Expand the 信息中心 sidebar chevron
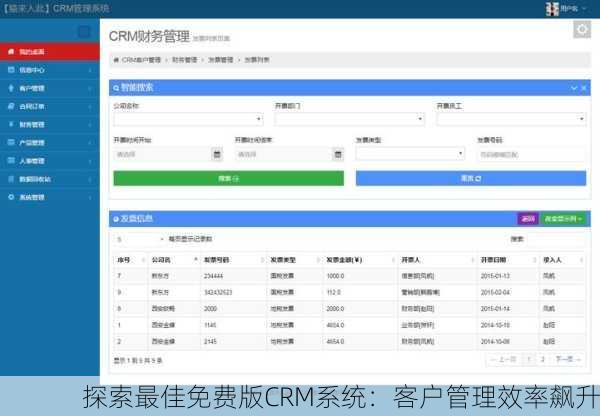The height and width of the screenshot is (416, 600). (90, 70)
